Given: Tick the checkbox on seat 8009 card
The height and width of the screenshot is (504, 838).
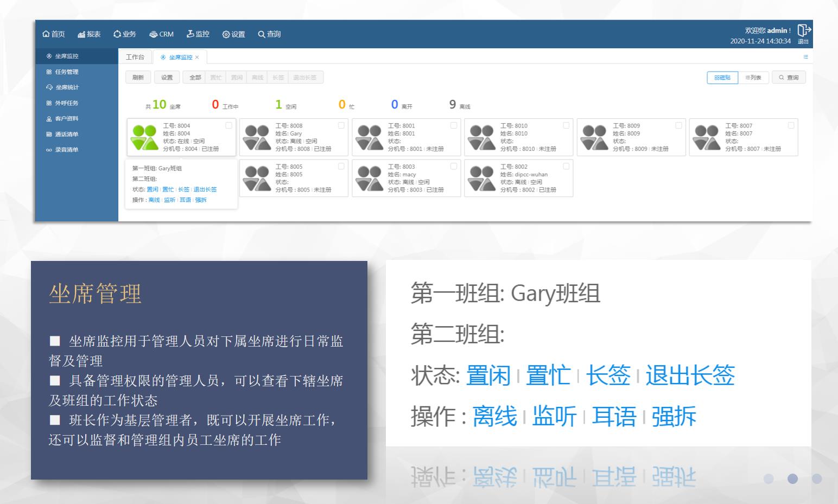Looking at the screenshot, I should click(678, 125).
